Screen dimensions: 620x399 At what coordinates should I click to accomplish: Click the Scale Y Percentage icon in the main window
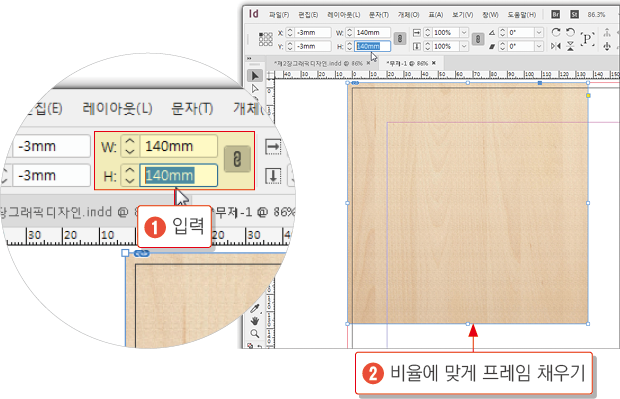click(x=417, y=46)
